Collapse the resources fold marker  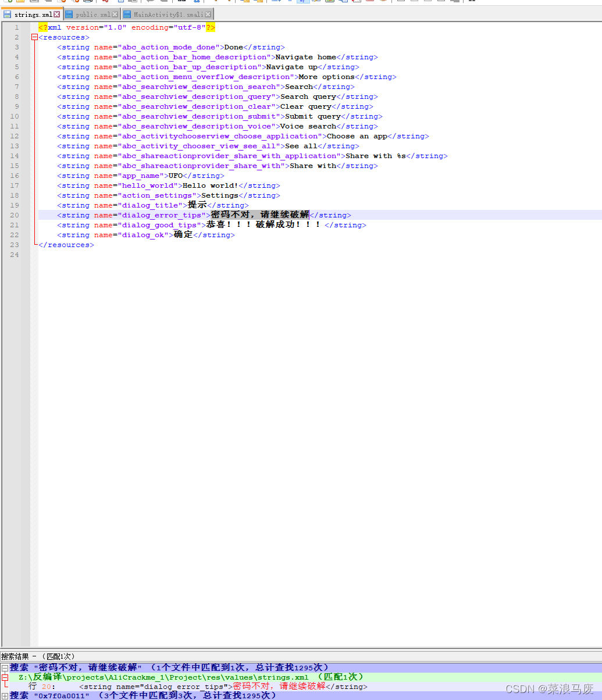[34, 37]
